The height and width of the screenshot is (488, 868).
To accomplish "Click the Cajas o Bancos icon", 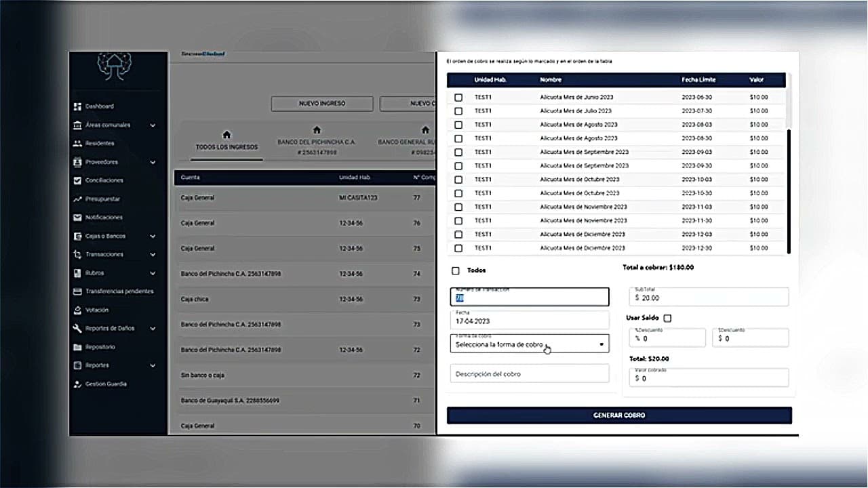I will coord(77,236).
